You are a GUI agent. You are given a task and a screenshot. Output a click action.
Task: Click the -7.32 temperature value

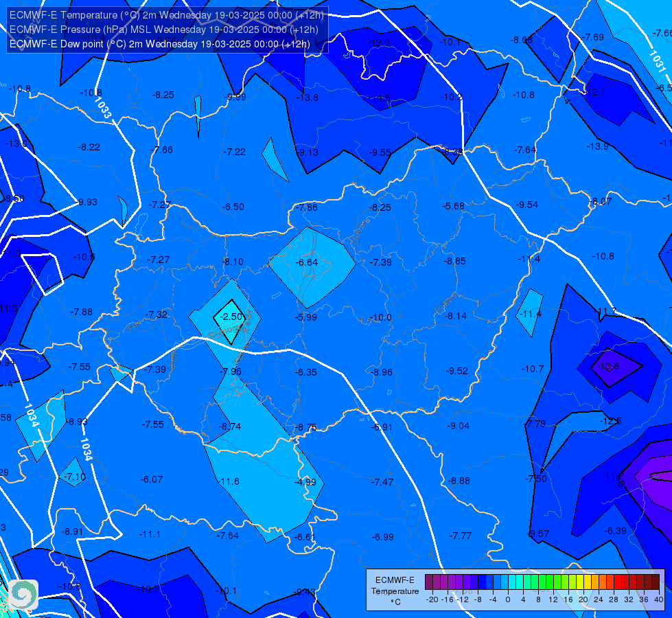pos(157,314)
